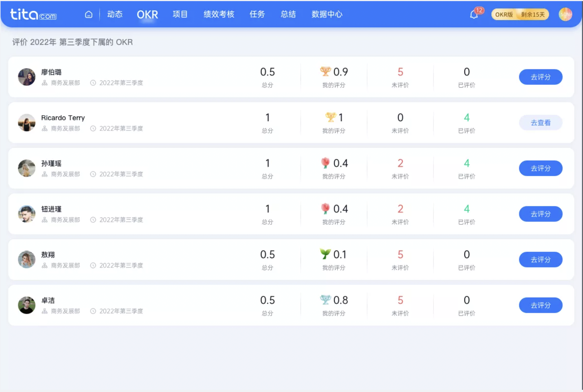Image resolution: width=583 pixels, height=392 pixels.
Task: Open the 数据中心 tab
Action: click(327, 14)
